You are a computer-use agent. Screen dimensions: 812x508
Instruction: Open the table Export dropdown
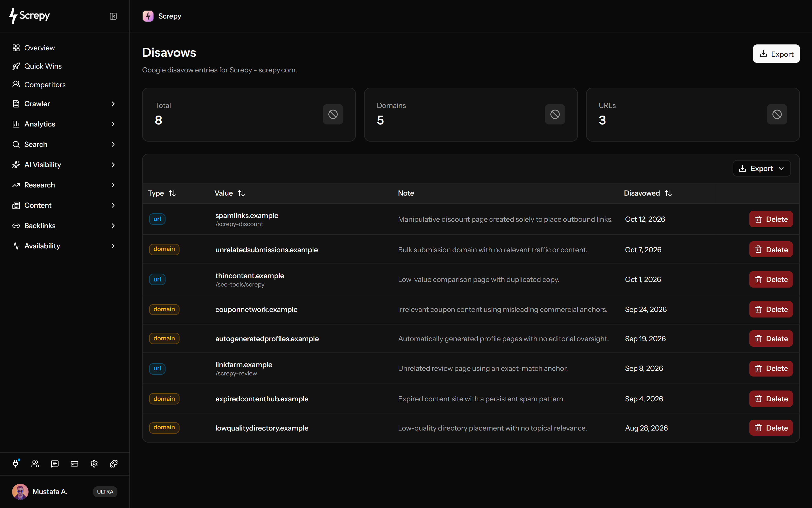[761, 168]
